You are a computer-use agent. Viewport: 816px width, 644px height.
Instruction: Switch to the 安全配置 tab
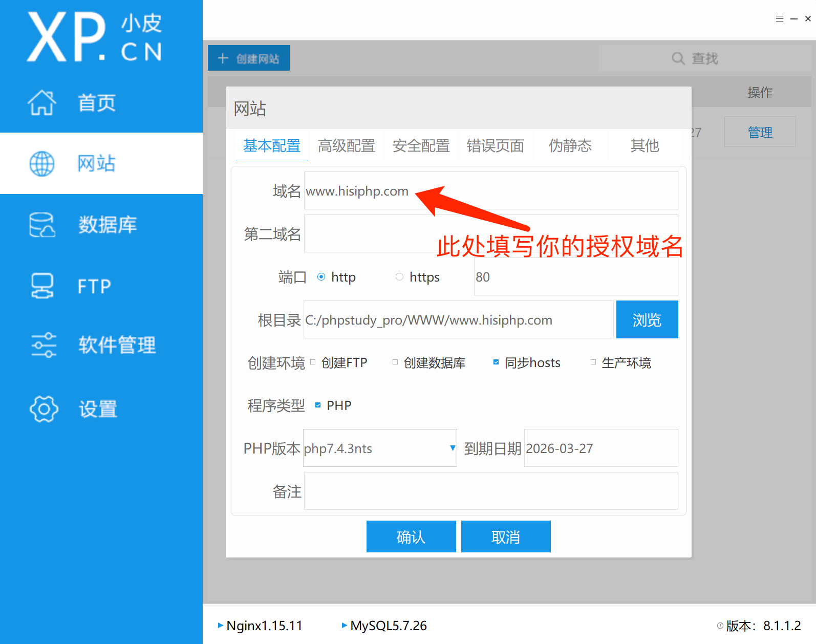(421, 146)
